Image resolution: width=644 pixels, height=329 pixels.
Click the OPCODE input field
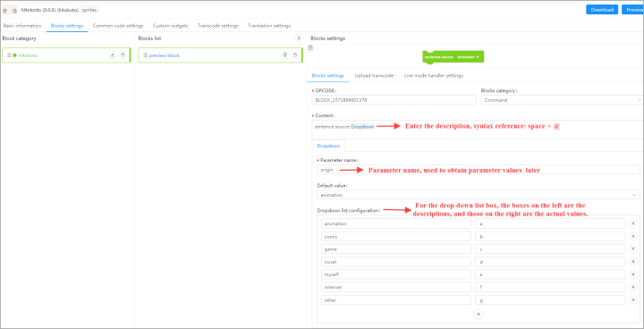(x=394, y=100)
